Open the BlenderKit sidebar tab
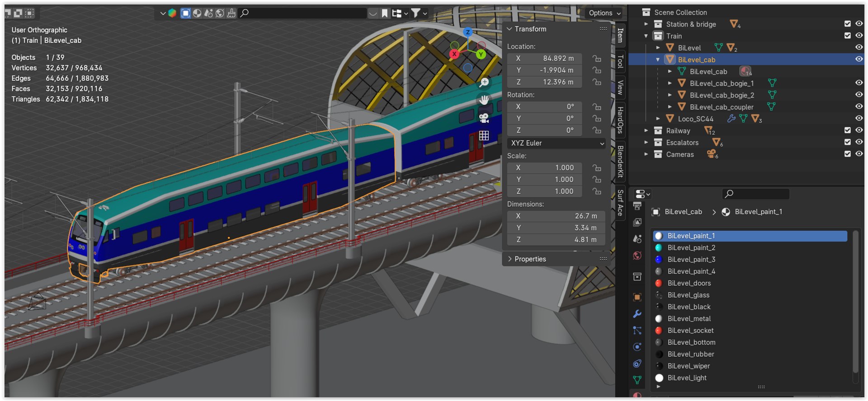Viewport: 868px width, 401px height. (620, 161)
